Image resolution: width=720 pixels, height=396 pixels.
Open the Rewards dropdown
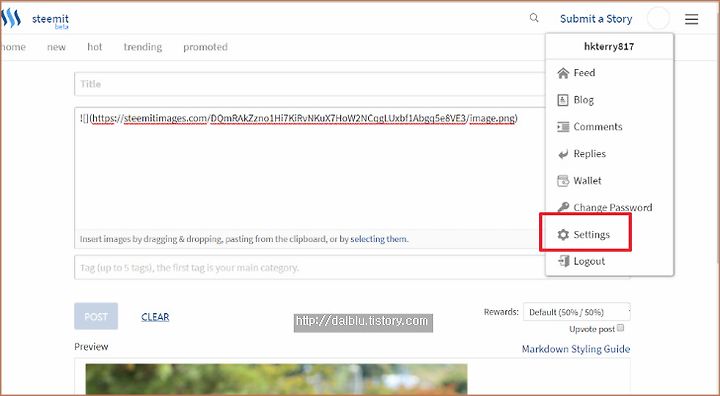coord(577,312)
